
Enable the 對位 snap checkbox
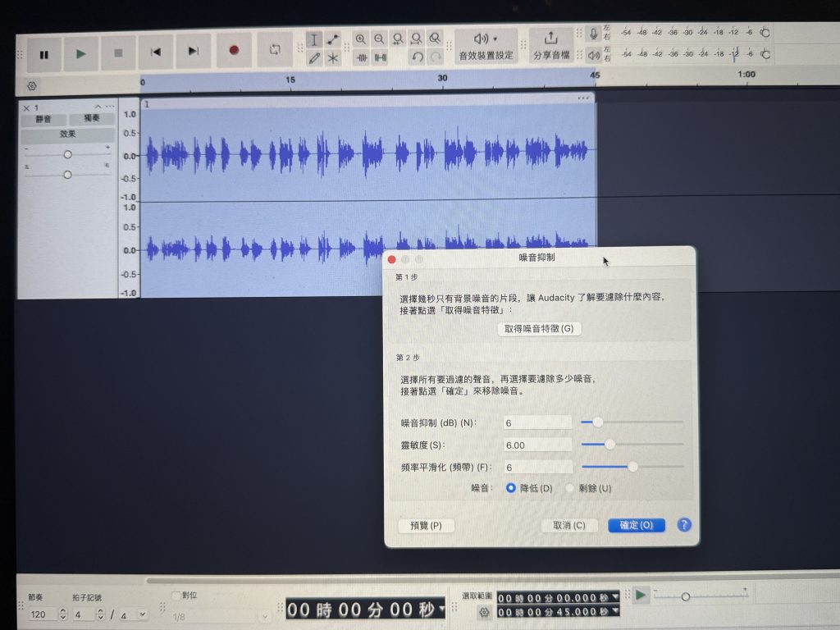pyautogui.click(x=176, y=596)
